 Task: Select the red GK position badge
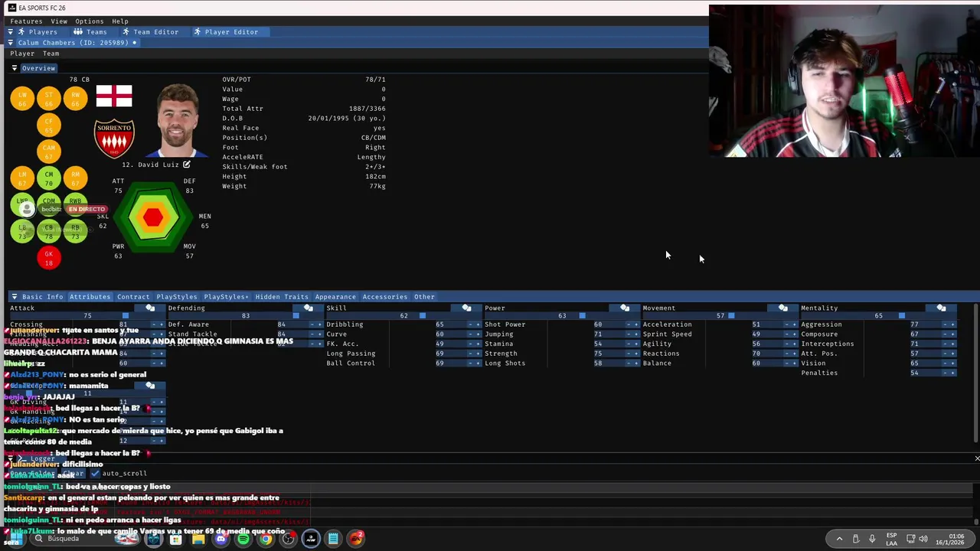click(x=49, y=258)
